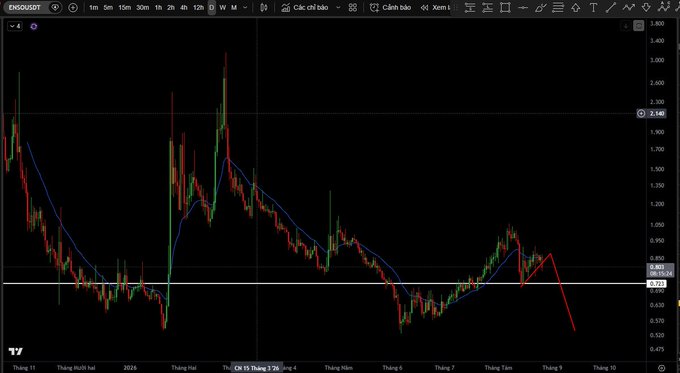Open Các chỉ báo indicators dialog
This screenshot has width=680, height=373.
coord(304,7)
